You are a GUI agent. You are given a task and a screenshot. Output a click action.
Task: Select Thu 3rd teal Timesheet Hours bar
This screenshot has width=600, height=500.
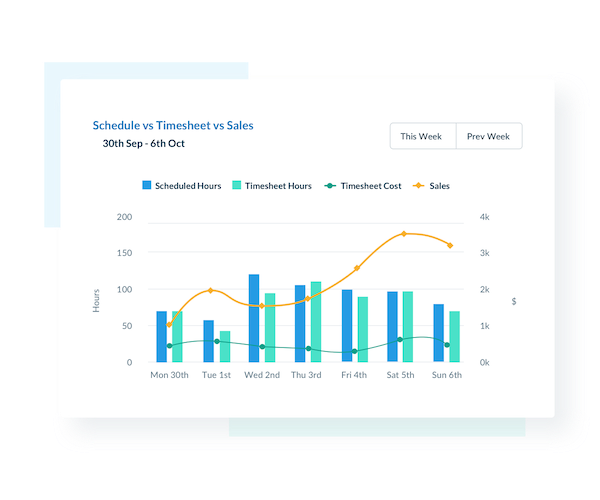coord(316,321)
